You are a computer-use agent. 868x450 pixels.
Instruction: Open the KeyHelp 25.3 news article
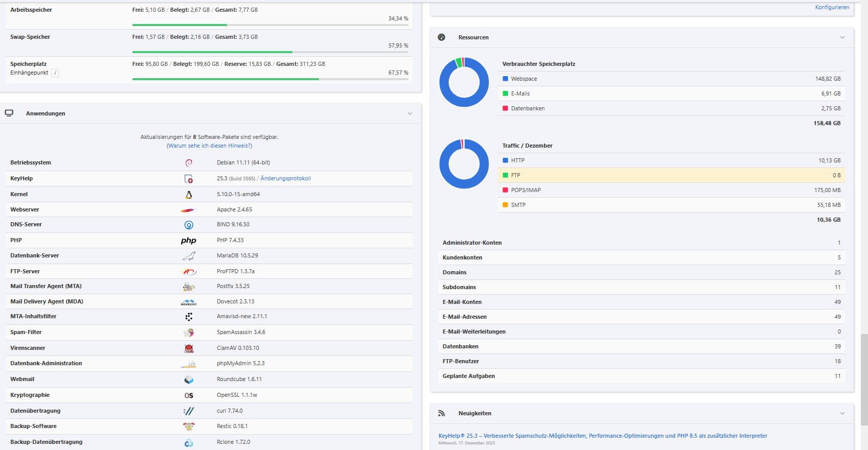(602, 436)
